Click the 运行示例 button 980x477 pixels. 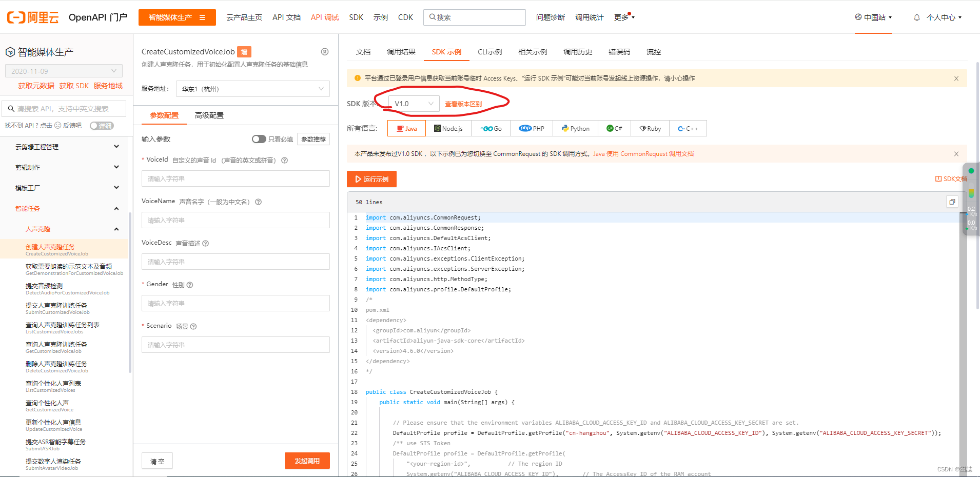(x=371, y=179)
